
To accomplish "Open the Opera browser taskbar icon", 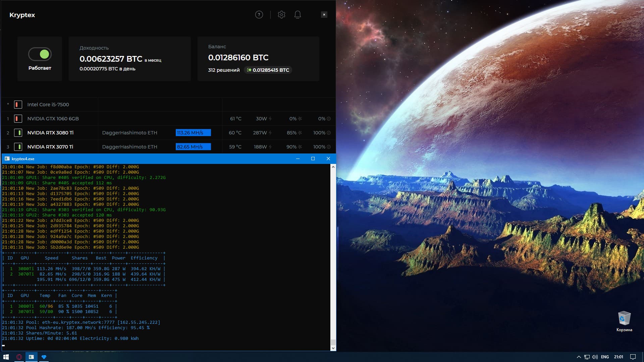I will 19,357.
